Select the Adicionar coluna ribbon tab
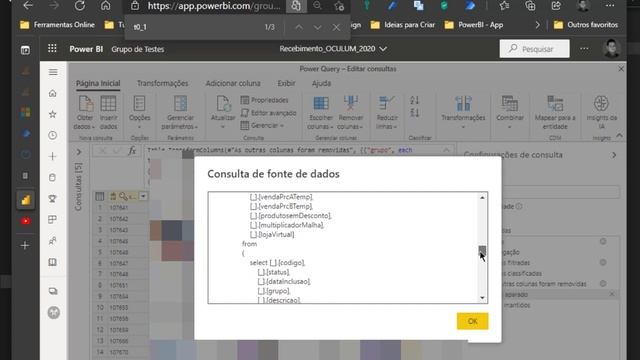 tap(233, 83)
